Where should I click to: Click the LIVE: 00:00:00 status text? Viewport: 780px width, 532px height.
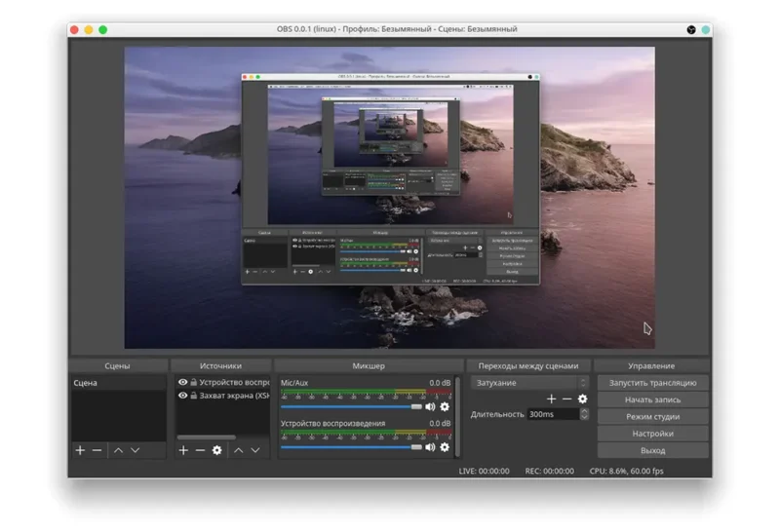click(484, 471)
